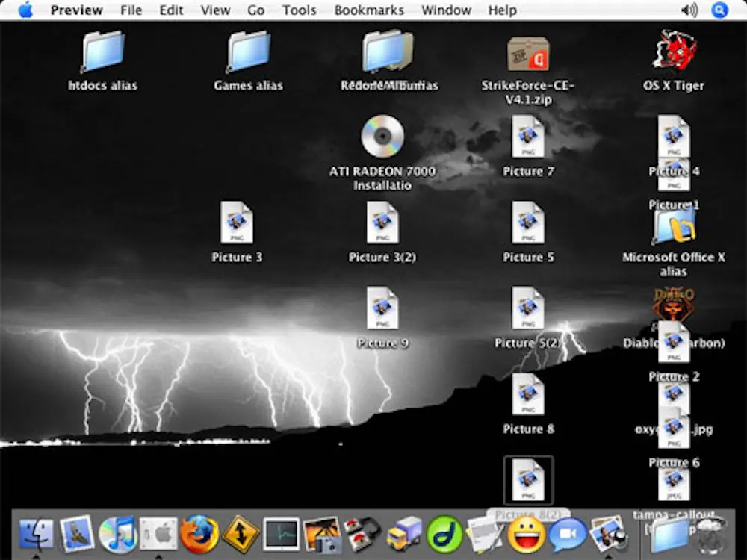
Task: Open the OS X Tiger devil icon
Action: (x=673, y=52)
